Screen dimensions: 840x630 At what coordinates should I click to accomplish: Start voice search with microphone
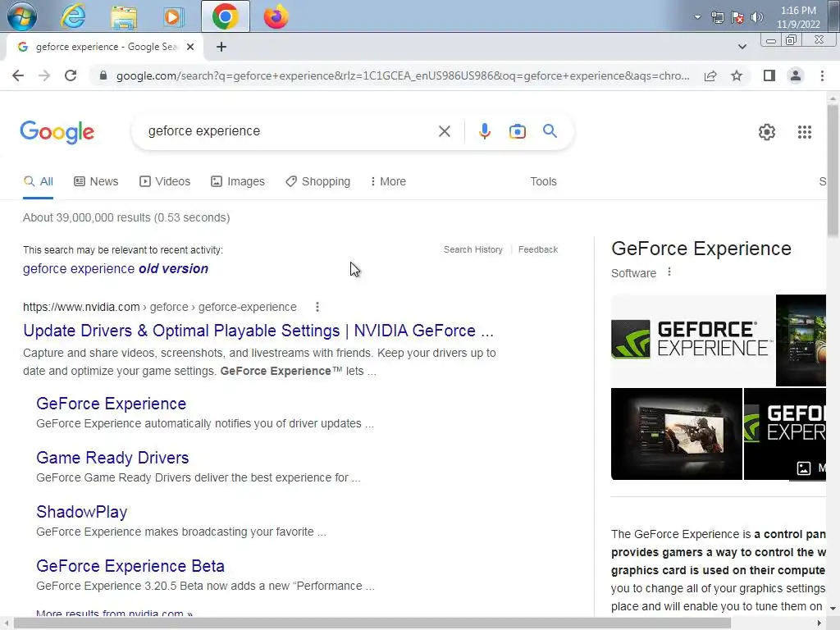click(x=484, y=131)
